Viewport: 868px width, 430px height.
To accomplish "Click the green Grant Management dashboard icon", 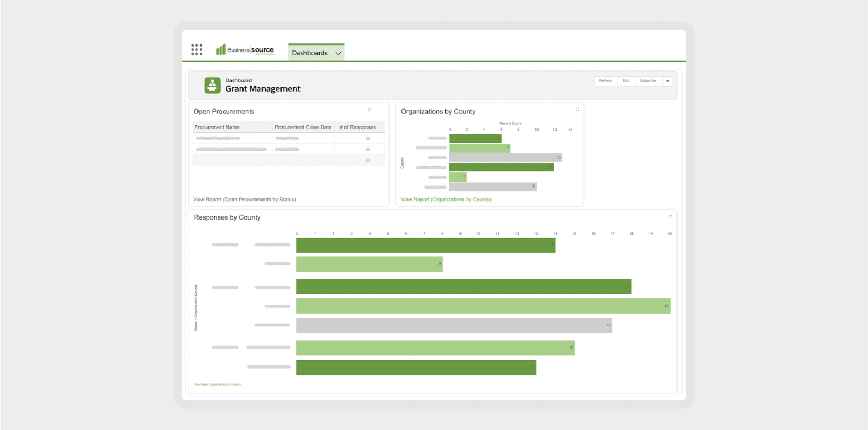I will [212, 85].
